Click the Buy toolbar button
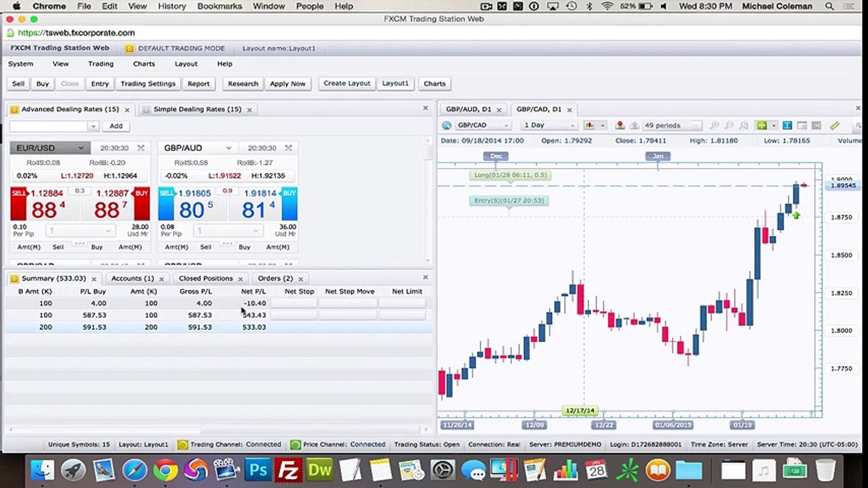Image resolution: width=868 pixels, height=488 pixels. 43,84
